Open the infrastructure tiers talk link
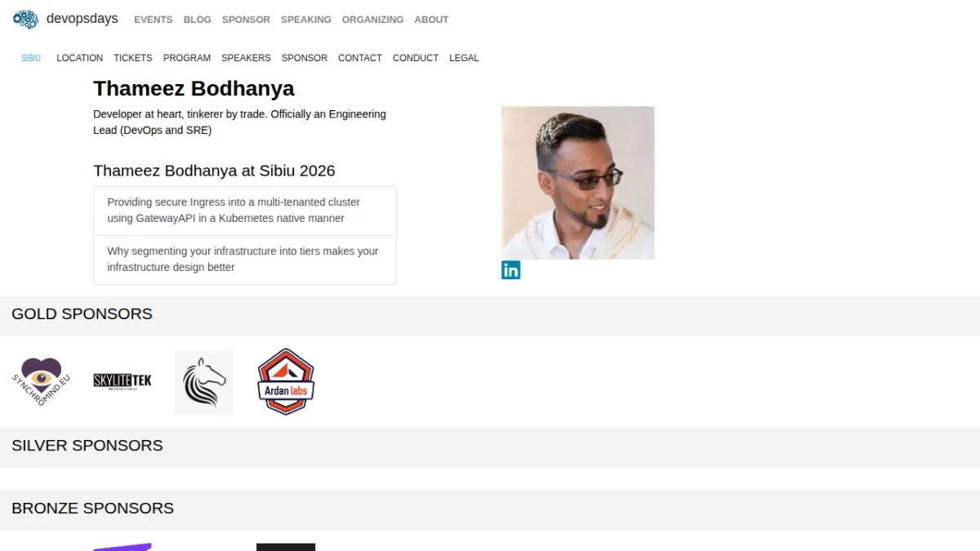 (x=245, y=260)
